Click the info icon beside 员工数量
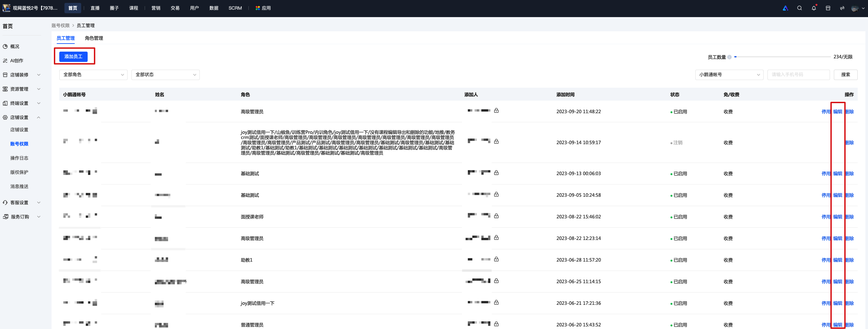 (x=729, y=57)
